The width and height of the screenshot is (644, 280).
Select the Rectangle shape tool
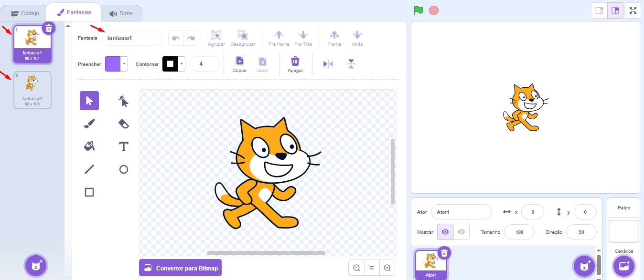tap(89, 192)
